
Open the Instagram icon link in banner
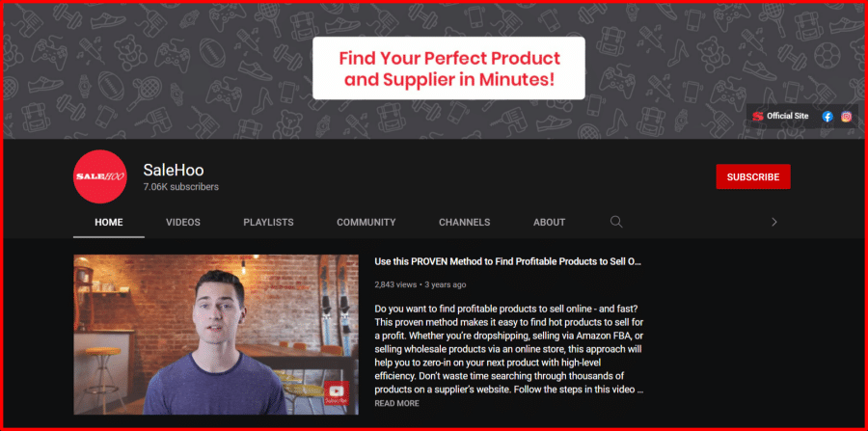[846, 117]
